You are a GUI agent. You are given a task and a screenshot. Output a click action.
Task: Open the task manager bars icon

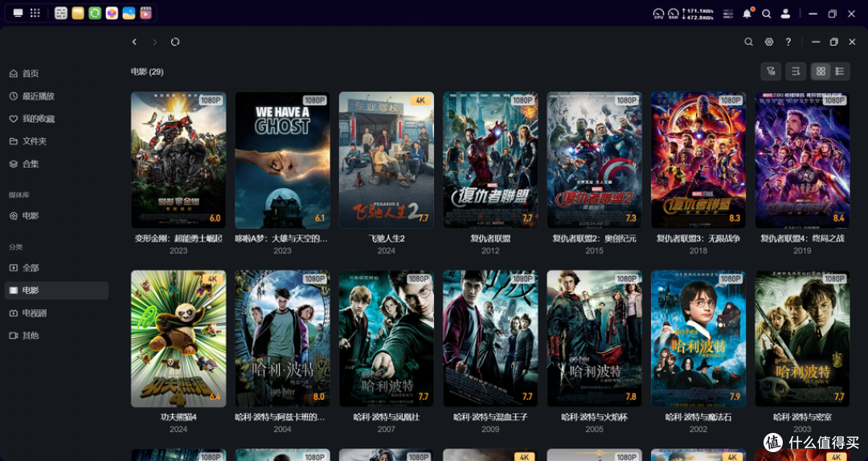[x=728, y=14]
